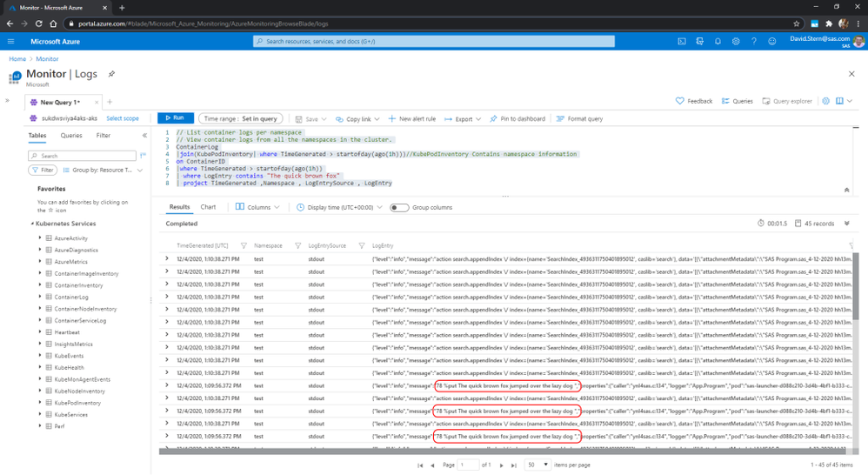The height and width of the screenshot is (475, 868).
Task: Open the query settings gear icon
Action: pos(826,101)
